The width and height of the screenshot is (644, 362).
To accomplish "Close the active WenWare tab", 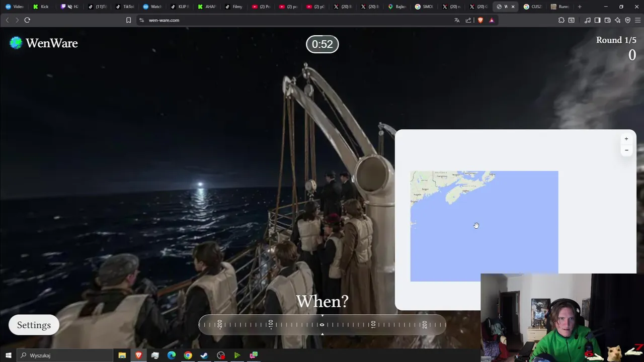I will tap(513, 7).
